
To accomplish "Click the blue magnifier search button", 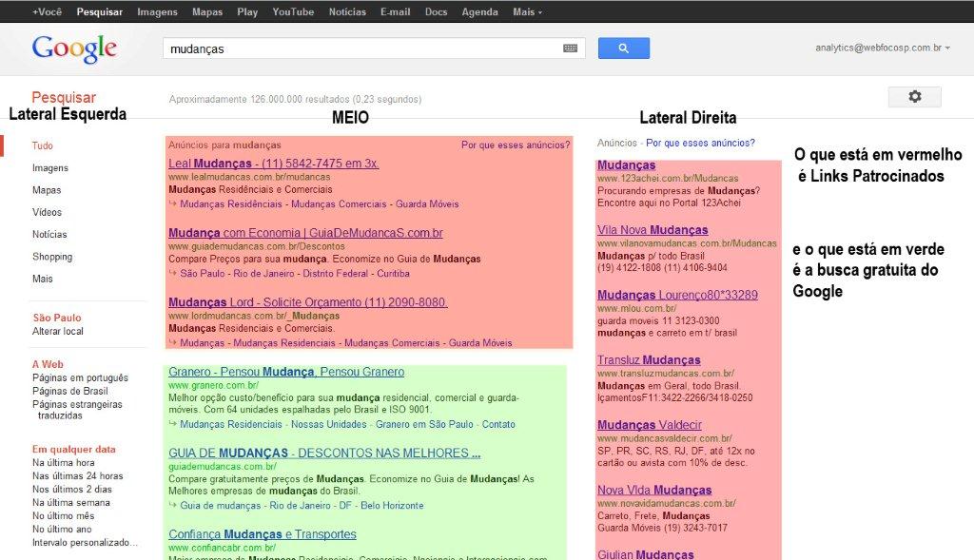I will pyautogui.click(x=623, y=48).
